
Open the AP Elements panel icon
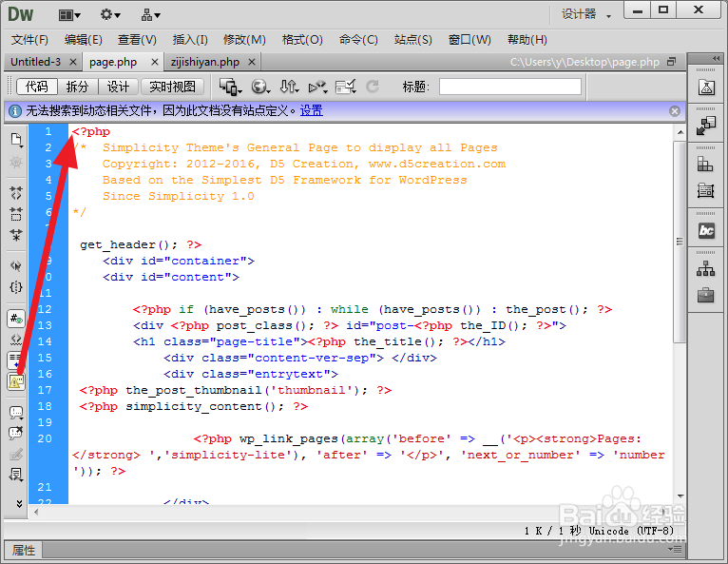click(x=706, y=190)
